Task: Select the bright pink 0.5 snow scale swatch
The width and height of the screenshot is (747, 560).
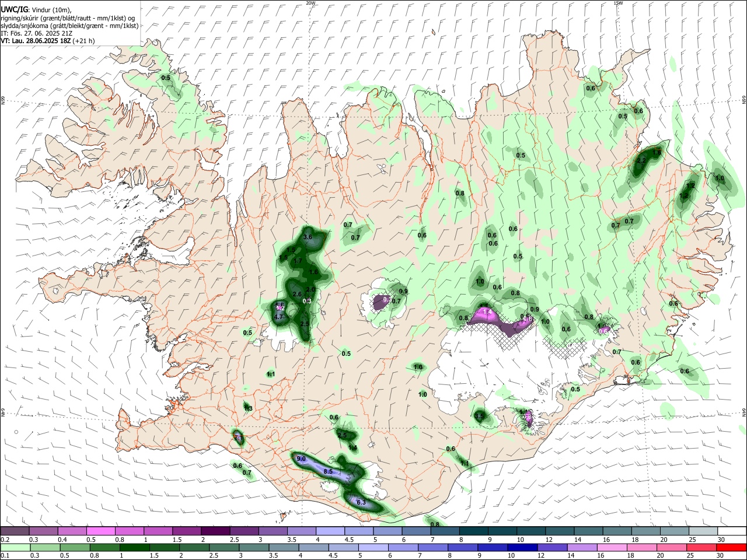Action: 100,531
